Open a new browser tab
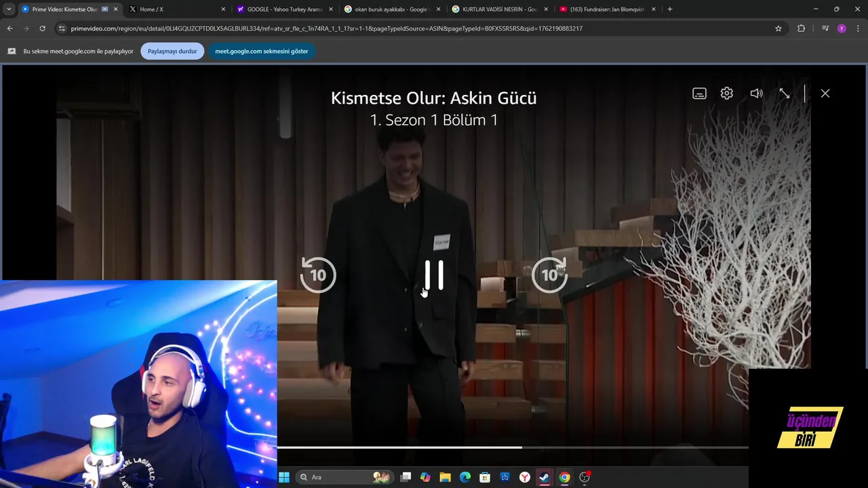The width and height of the screenshot is (868, 488). click(670, 9)
